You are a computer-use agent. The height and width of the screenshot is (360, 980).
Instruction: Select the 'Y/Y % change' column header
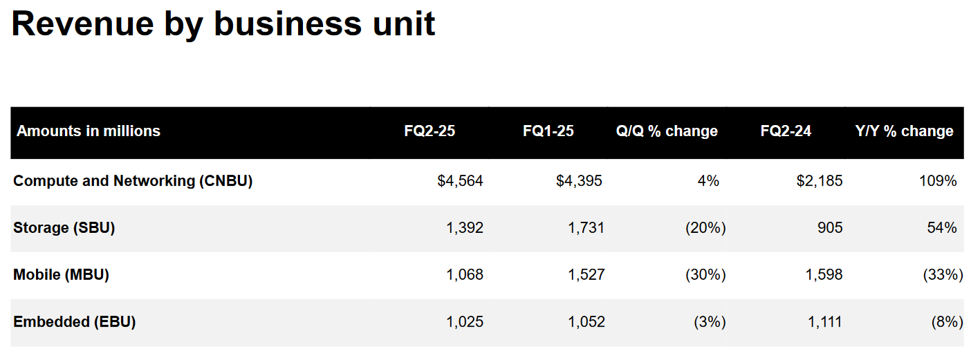[x=904, y=131]
